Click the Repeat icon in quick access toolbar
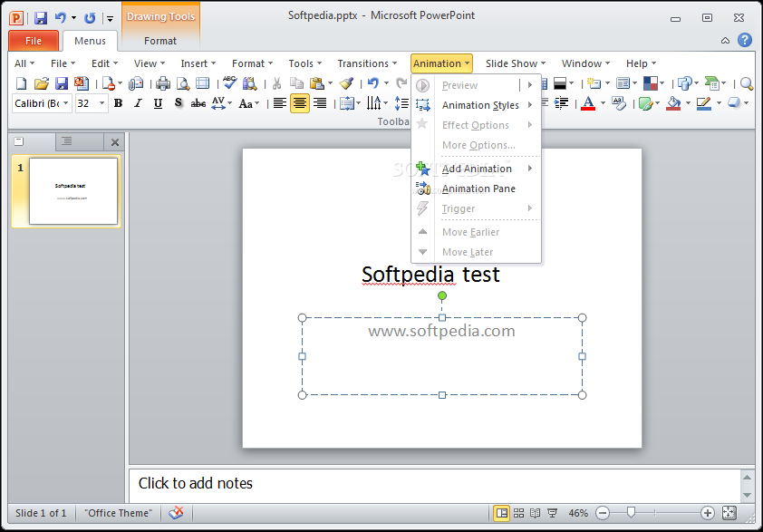 (x=90, y=18)
